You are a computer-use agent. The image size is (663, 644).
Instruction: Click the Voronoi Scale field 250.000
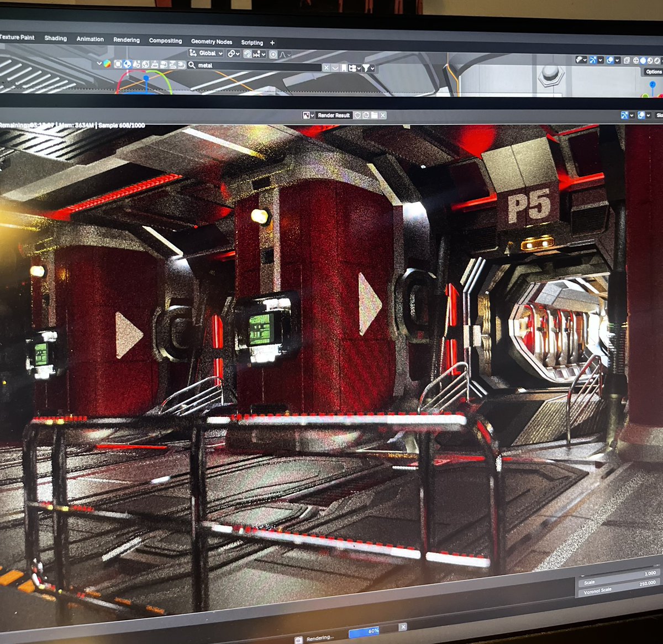[x=620, y=587]
